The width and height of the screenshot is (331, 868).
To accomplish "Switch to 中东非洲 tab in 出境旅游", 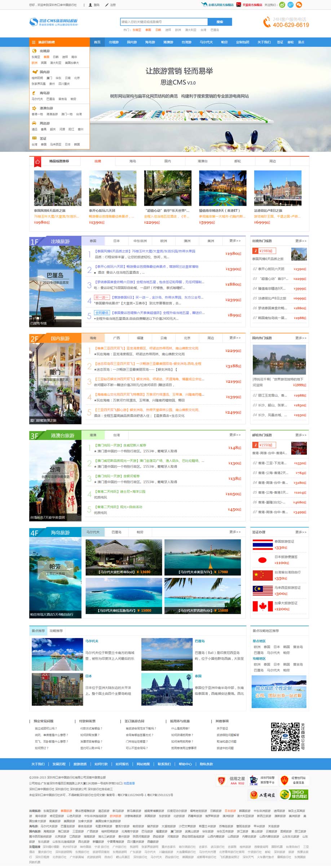I will [140, 241].
